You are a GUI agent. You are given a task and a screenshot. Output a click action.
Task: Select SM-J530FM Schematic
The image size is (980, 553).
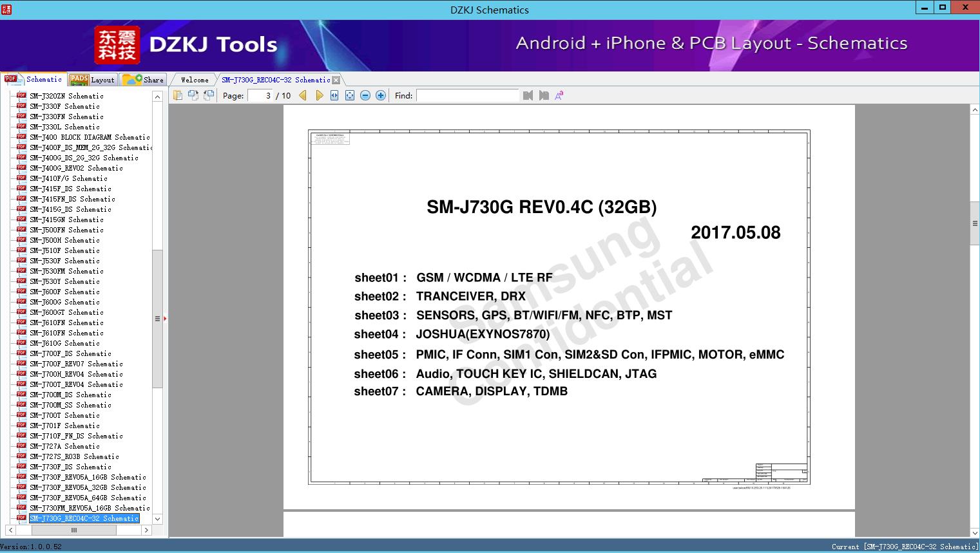pos(66,271)
